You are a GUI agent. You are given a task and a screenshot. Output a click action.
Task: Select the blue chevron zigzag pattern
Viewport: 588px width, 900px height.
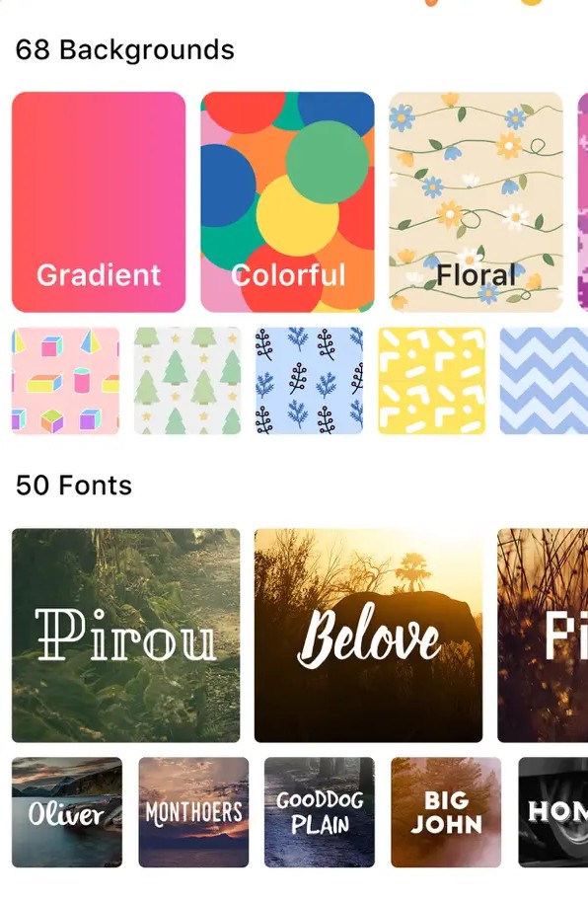[x=544, y=381]
